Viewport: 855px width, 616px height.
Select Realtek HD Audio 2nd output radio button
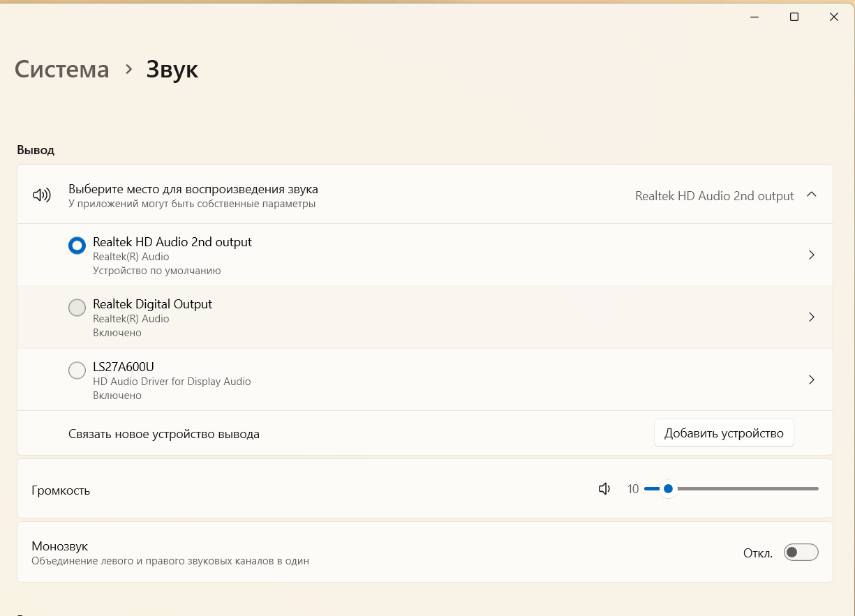[x=77, y=246]
